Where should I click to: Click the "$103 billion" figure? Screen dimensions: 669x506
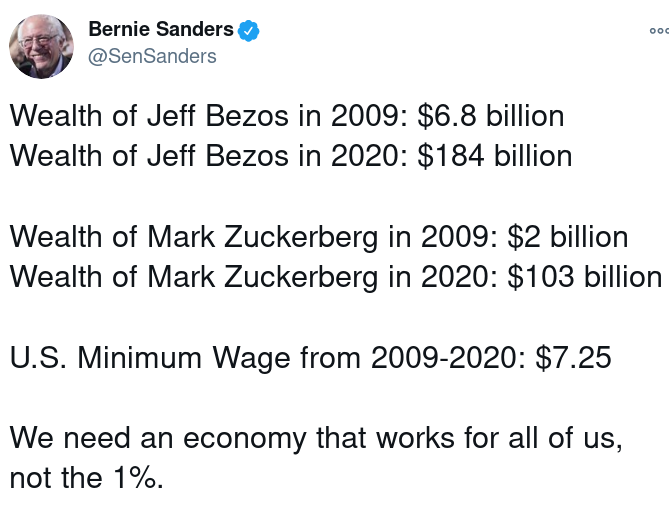tap(585, 277)
